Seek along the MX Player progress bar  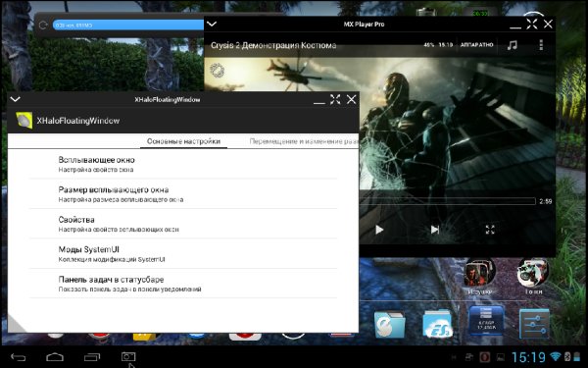[x=448, y=201]
